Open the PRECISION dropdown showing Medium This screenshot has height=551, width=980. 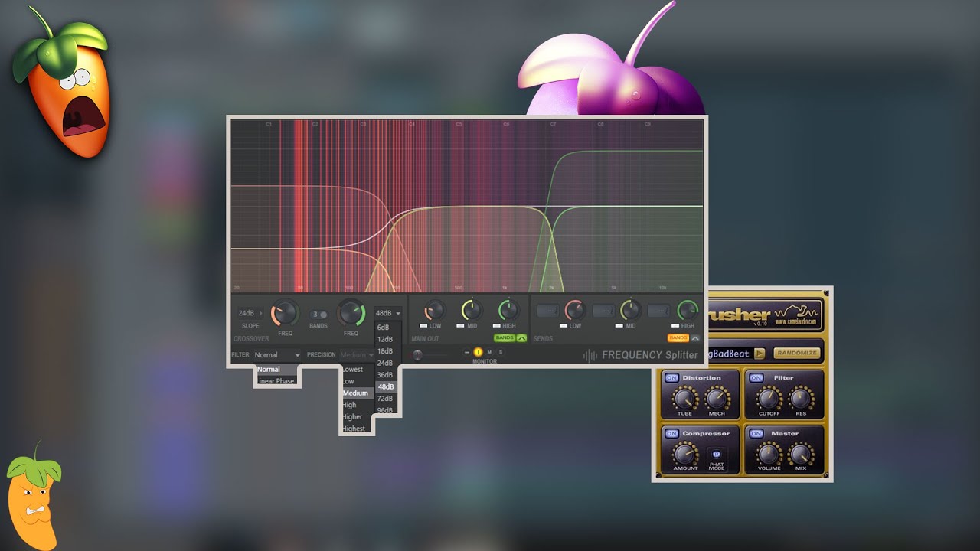pyautogui.click(x=357, y=355)
